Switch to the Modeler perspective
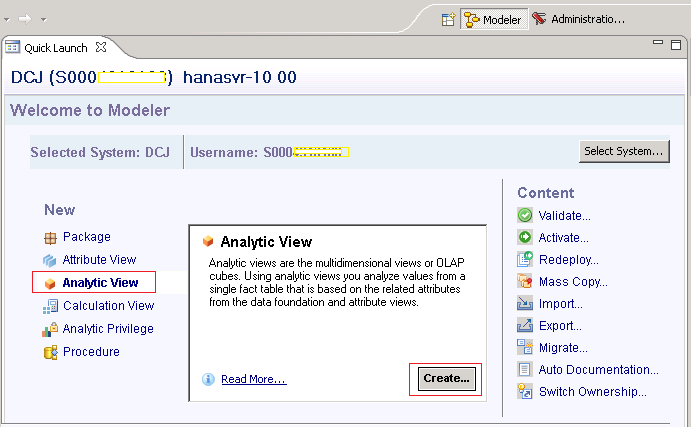Image resolution: width=691 pixels, height=427 pixels. [x=494, y=19]
